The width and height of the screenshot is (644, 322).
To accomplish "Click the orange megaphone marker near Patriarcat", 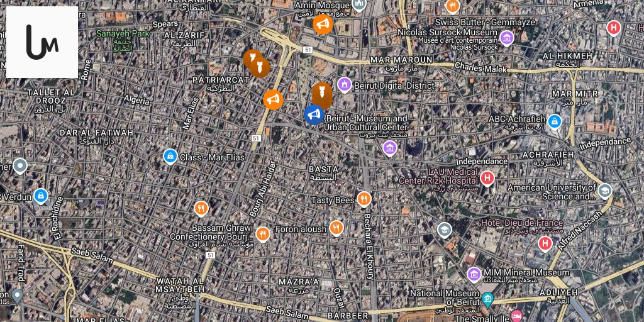I will pyautogui.click(x=273, y=99).
